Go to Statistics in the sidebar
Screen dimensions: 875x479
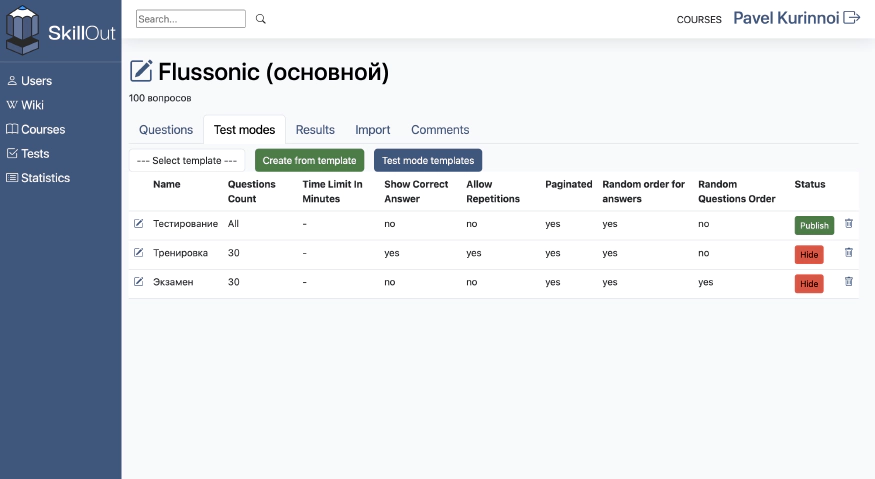tap(45, 178)
